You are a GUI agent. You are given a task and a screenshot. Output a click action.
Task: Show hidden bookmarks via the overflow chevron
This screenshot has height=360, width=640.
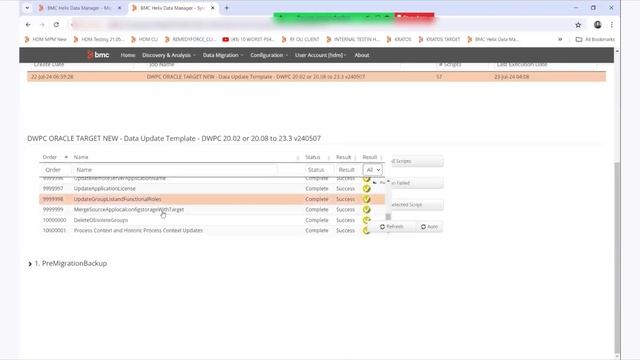pyautogui.click(x=560, y=39)
